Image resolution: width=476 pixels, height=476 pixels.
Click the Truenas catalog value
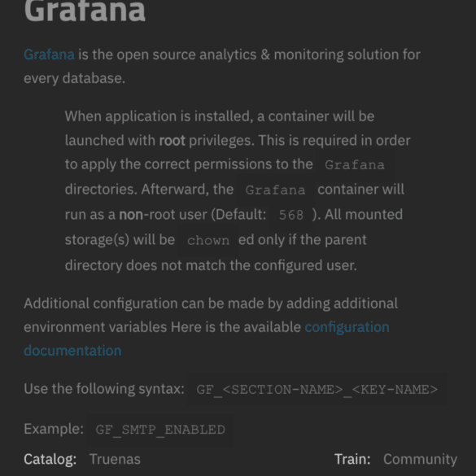[115, 459]
